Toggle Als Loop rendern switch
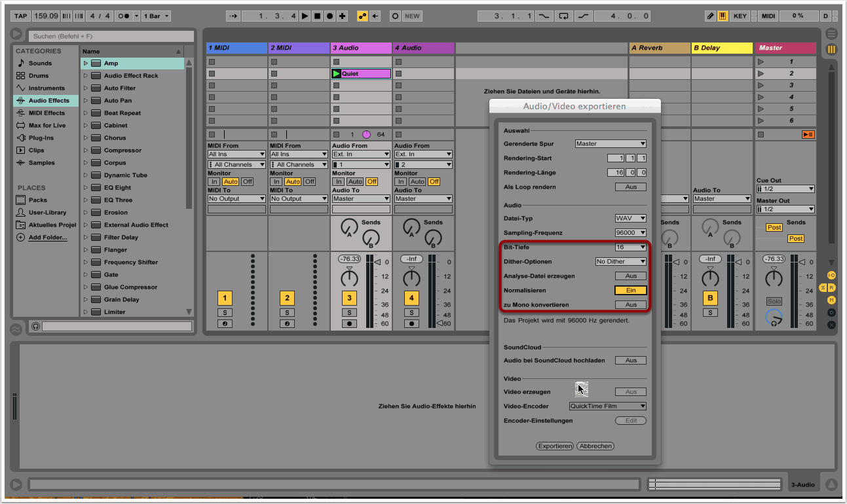Image resolution: width=847 pixels, height=504 pixels. 630,187
